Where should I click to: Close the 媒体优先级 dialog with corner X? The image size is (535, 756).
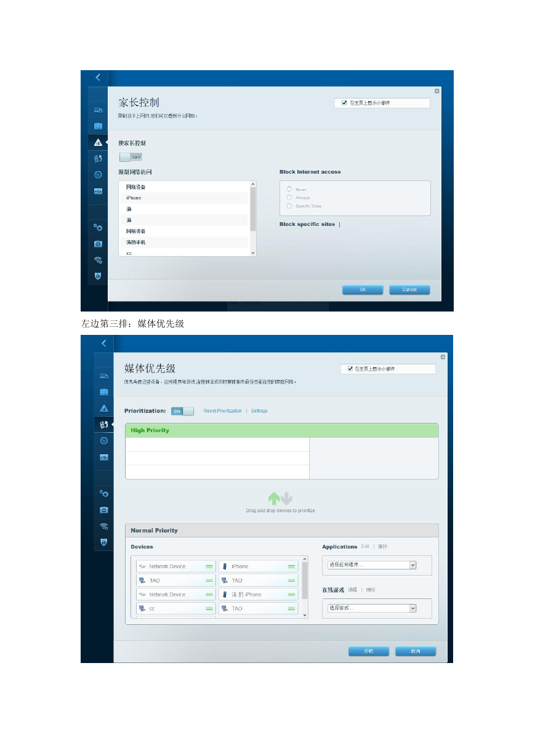(443, 357)
